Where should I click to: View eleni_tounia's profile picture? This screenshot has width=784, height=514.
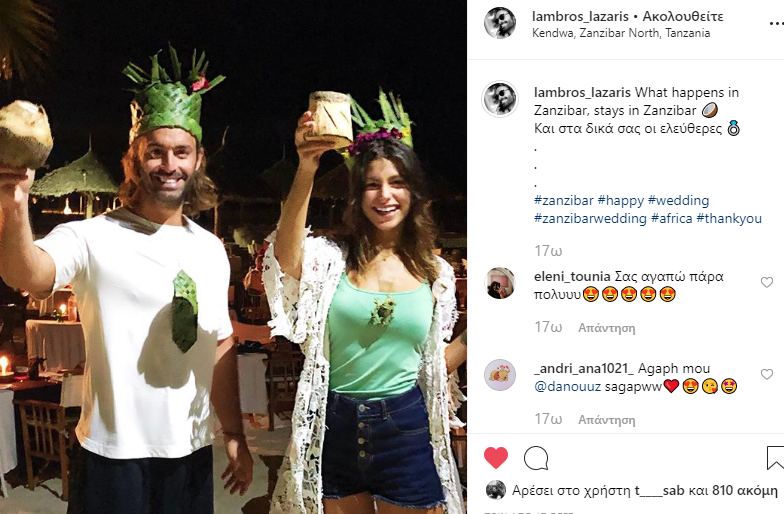(500, 283)
